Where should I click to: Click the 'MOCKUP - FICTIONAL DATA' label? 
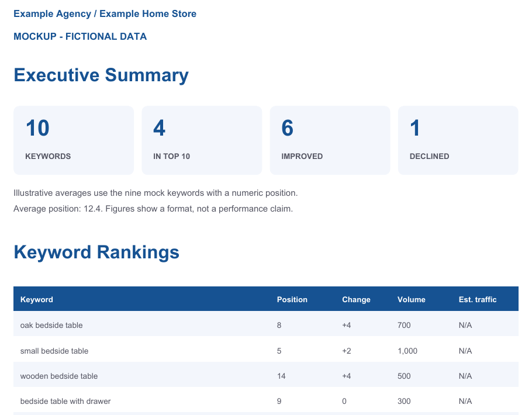[x=80, y=37]
